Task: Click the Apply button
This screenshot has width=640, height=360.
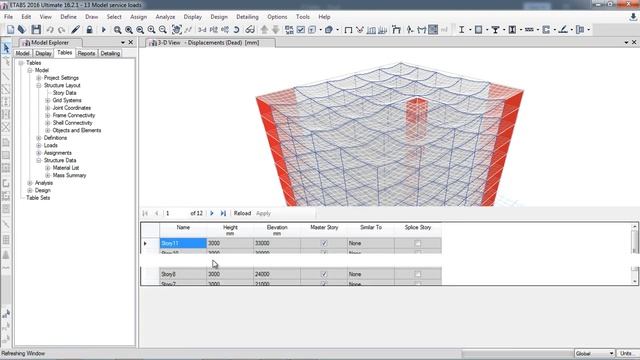Action: coord(263,213)
